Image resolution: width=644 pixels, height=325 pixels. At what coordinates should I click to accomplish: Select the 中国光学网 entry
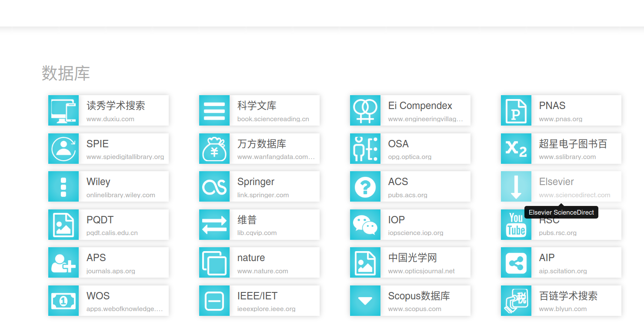412,258
